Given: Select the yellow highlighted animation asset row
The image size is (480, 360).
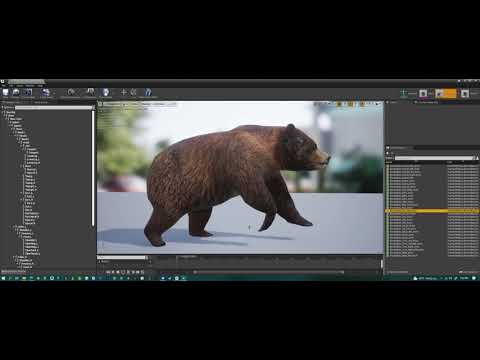Looking at the screenshot, I should coord(432,211).
